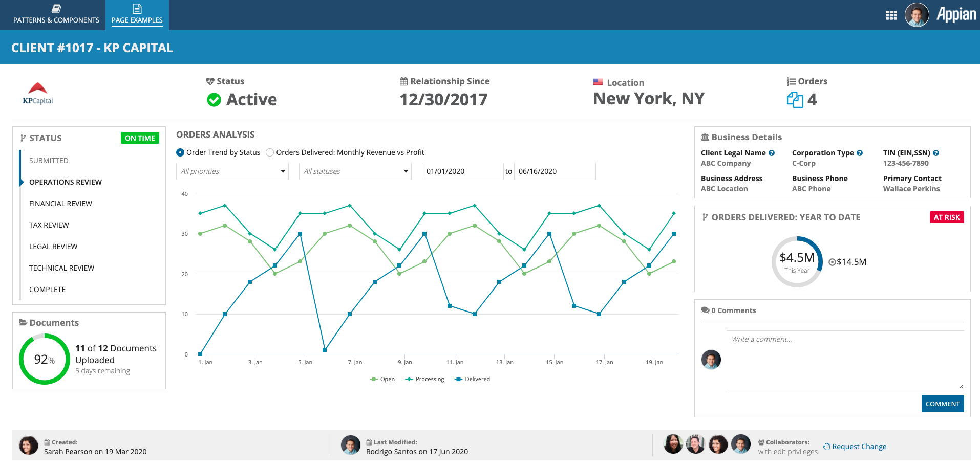Open the All priorities dropdown
980x467 pixels.
pos(232,171)
